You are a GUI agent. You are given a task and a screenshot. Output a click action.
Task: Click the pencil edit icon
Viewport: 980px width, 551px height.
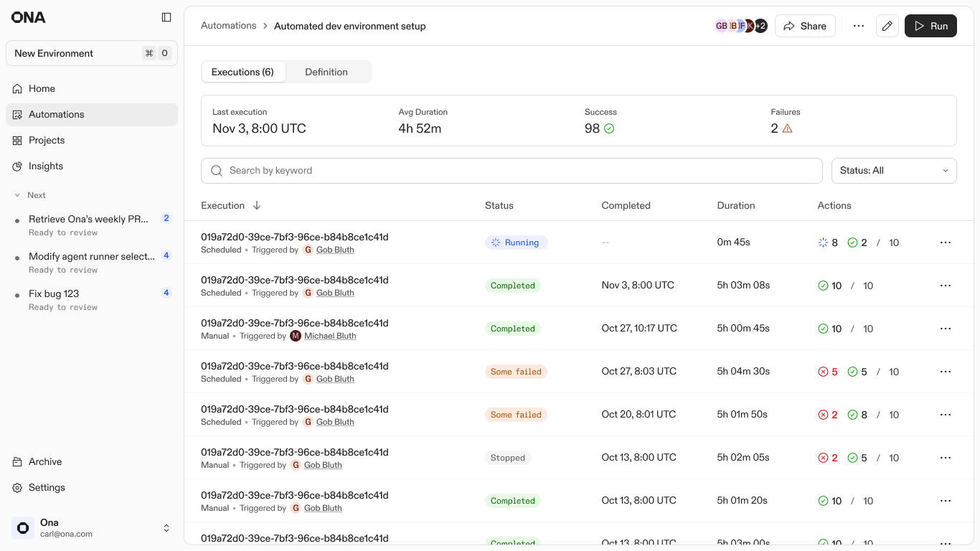point(887,26)
